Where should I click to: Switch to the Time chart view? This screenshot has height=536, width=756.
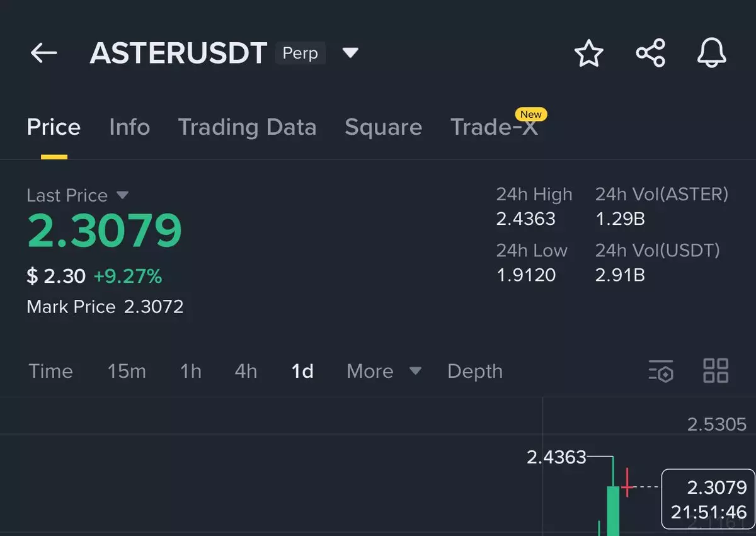(50, 371)
